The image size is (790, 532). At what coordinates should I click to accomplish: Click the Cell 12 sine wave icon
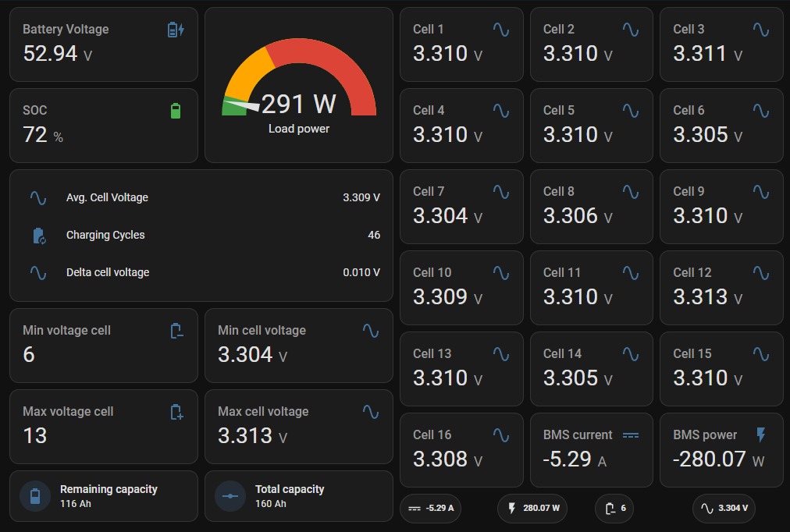point(761,273)
